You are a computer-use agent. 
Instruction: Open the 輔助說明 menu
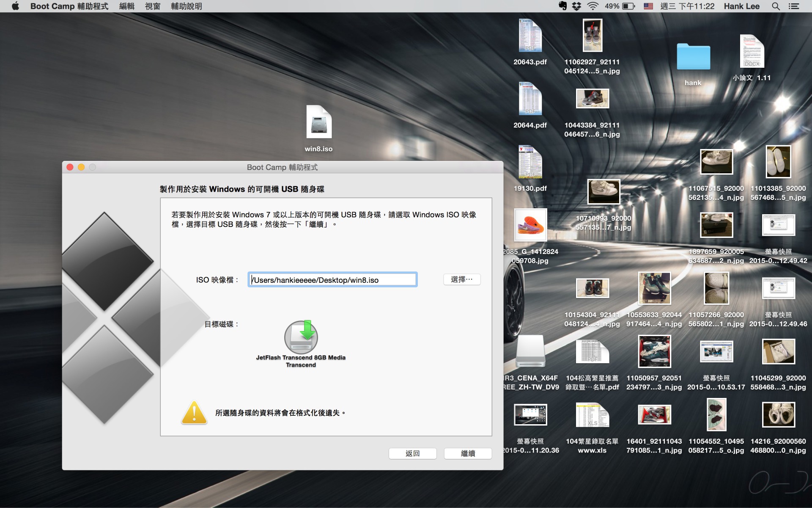tap(187, 6)
